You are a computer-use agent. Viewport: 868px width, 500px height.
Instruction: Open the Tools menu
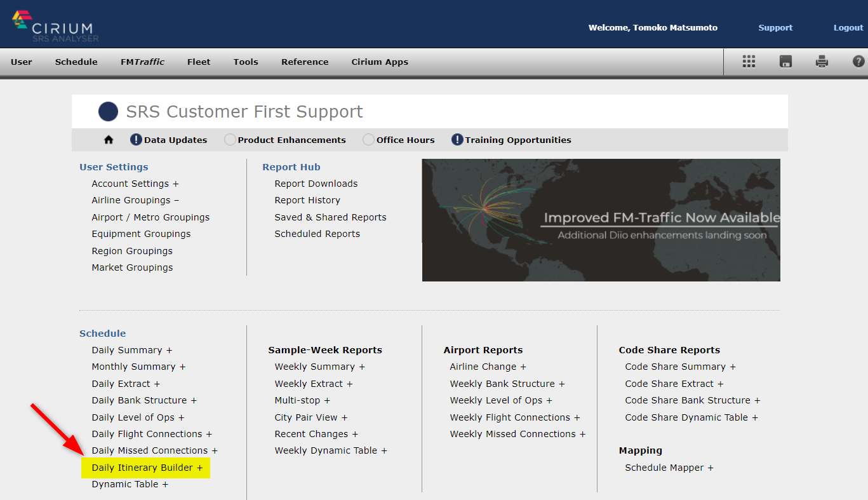pos(246,62)
